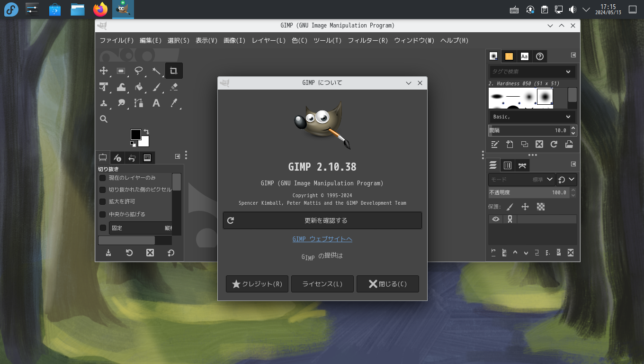Switch to the Fonts tab

tap(524, 56)
